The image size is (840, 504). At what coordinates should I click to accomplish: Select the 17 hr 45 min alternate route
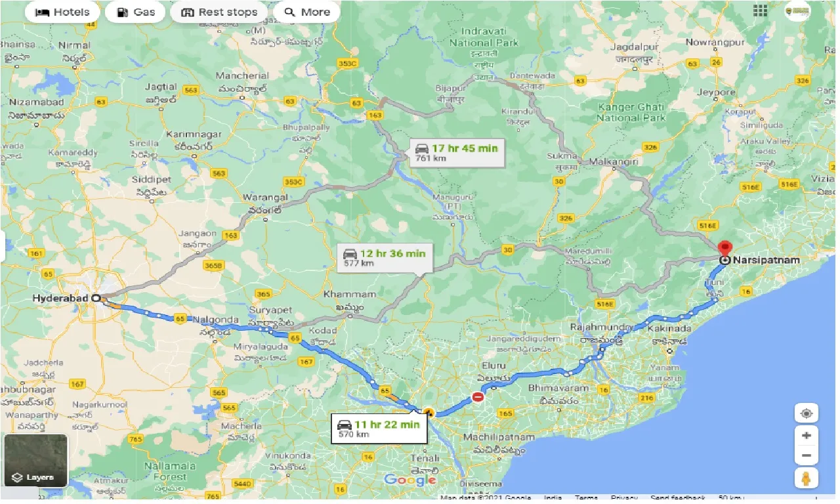(457, 151)
